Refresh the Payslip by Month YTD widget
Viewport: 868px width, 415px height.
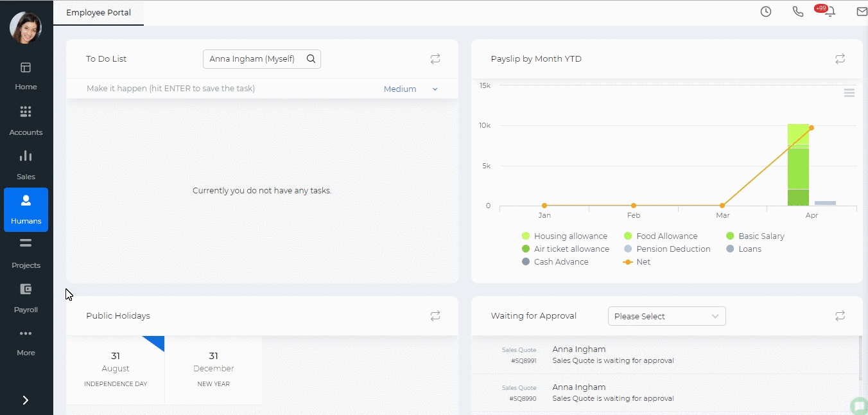click(840, 59)
